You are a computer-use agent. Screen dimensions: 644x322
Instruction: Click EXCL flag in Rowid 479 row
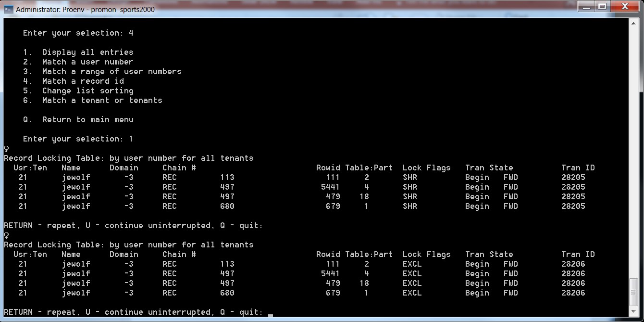412,283
